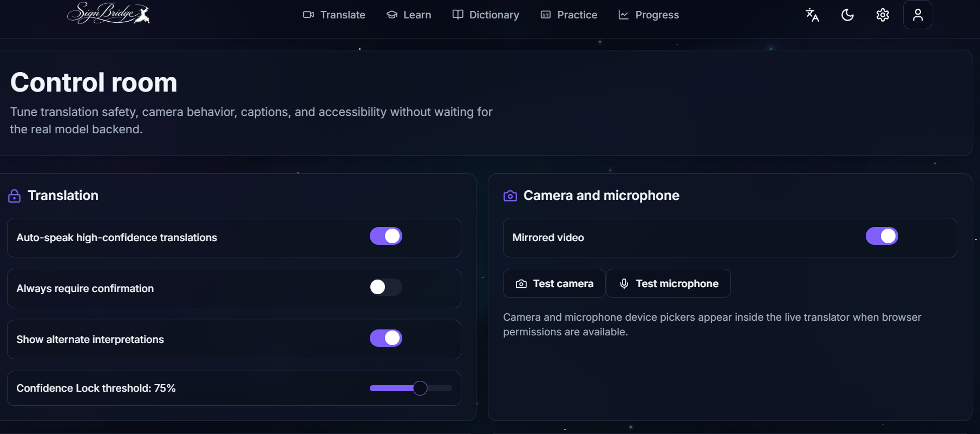Turn off Show alternate interpretations
The width and height of the screenshot is (980, 434).
386,338
